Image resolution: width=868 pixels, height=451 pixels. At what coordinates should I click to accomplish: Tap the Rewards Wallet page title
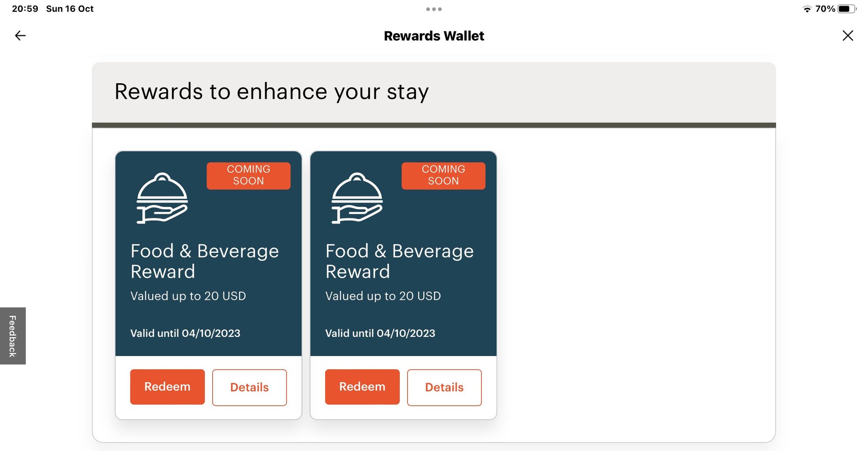coord(434,36)
